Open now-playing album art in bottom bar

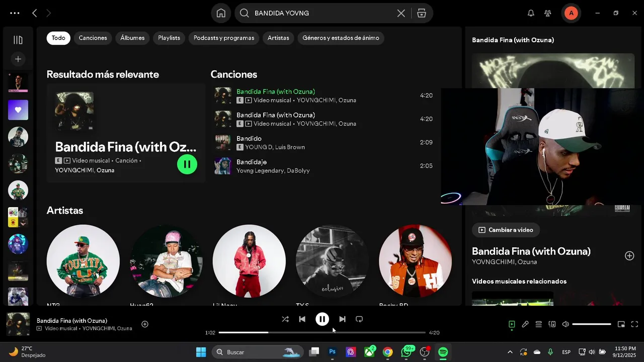point(18,324)
